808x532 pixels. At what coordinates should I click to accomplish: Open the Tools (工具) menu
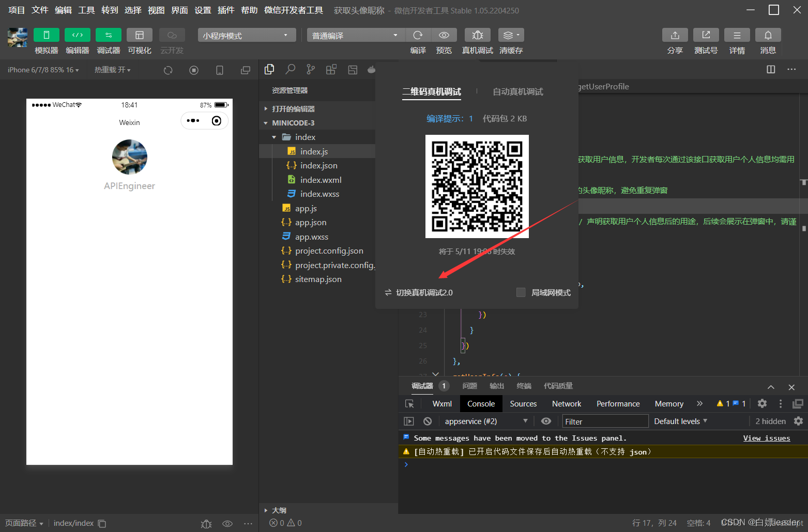[86, 10]
